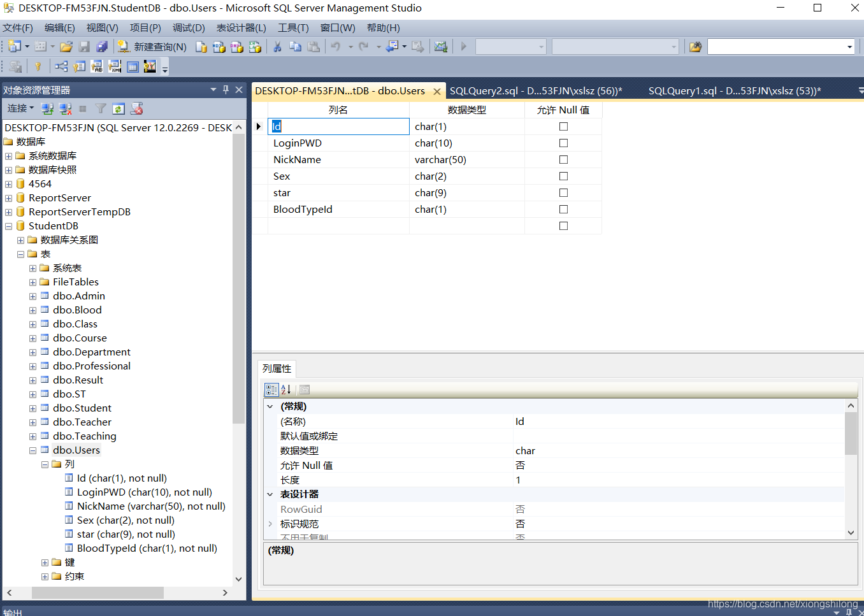Expand the 键 (Keys) folder node

tap(45, 562)
